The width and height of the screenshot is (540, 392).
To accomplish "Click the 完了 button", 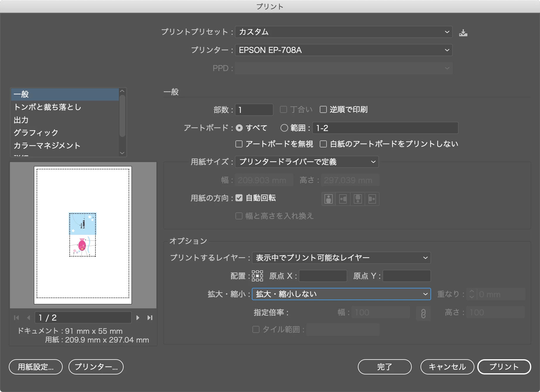I will tap(385, 367).
